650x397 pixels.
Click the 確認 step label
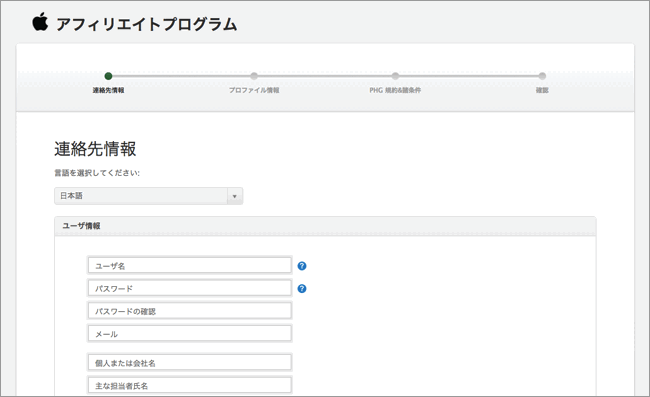pos(542,90)
